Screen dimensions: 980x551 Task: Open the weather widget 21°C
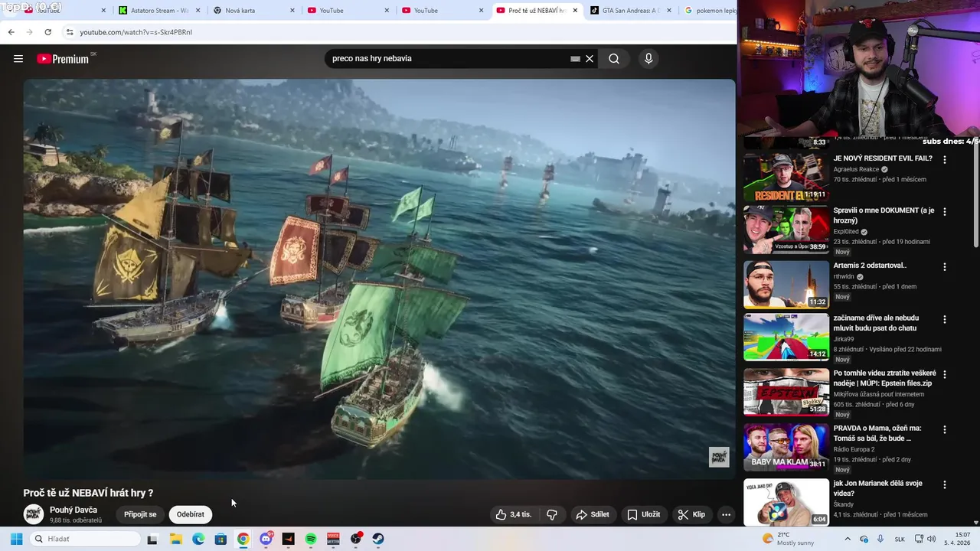[x=789, y=539]
